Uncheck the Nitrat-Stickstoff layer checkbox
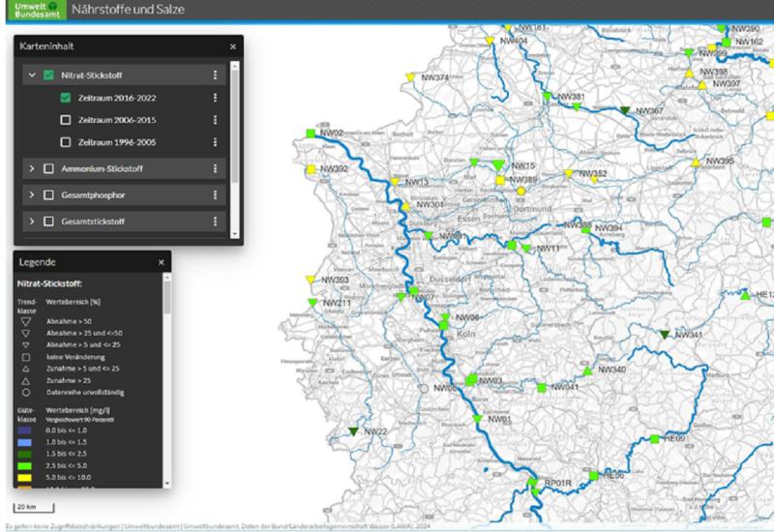 [x=48, y=75]
